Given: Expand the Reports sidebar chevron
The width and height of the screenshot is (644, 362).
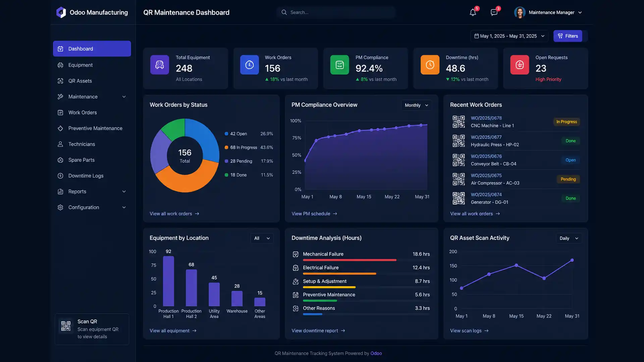Looking at the screenshot, I should [x=124, y=191].
